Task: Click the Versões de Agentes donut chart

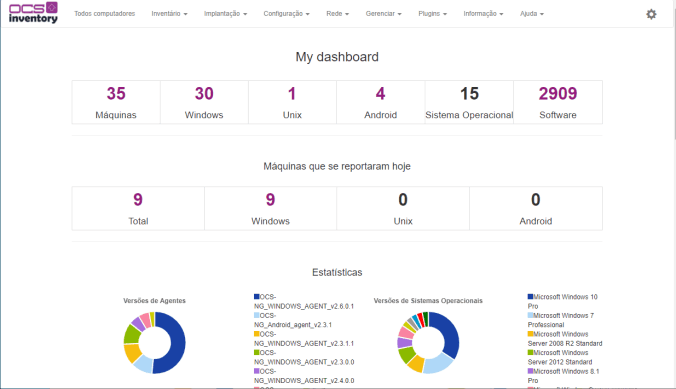Action: (x=154, y=342)
